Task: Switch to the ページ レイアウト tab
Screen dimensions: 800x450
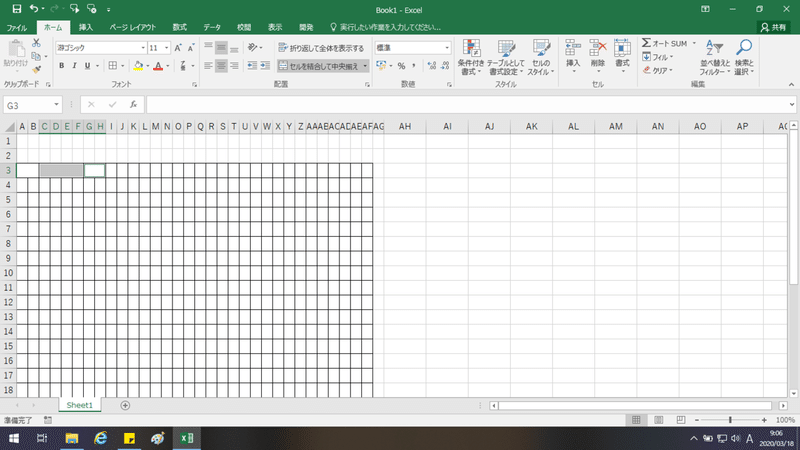Action: point(133,28)
